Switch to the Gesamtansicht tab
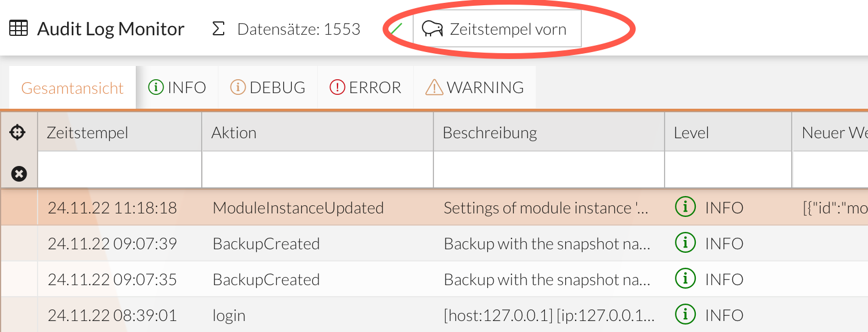 tap(72, 88)
